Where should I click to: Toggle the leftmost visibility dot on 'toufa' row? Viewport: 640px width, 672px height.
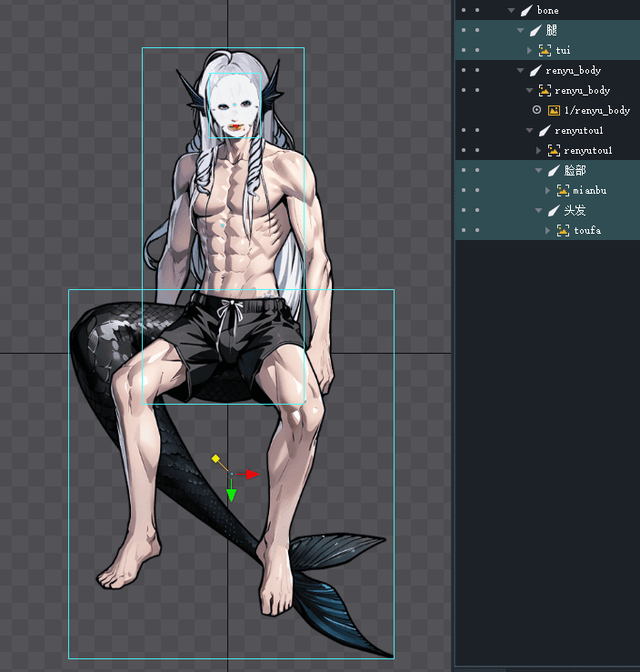463,230
